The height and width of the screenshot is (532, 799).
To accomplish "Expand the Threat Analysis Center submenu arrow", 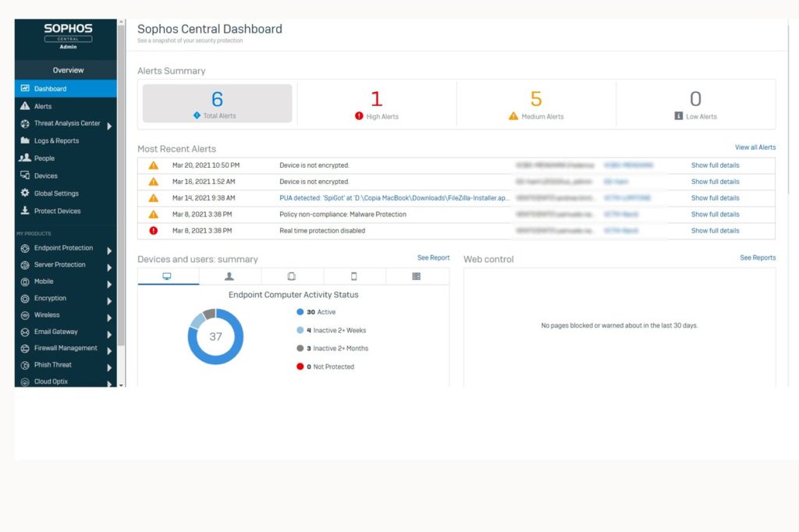I will (109, 126).
